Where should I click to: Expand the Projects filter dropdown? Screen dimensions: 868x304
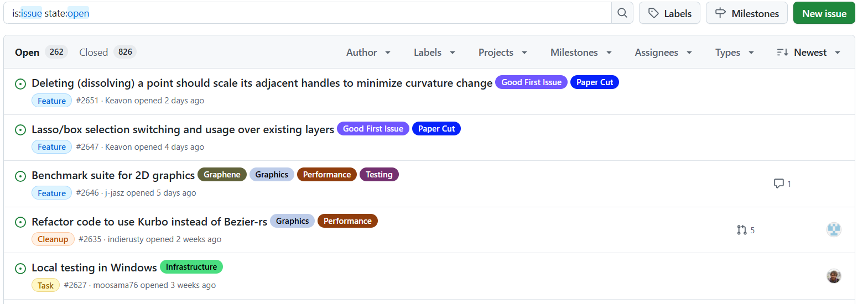pyautogui.click(x=502, y=53)
